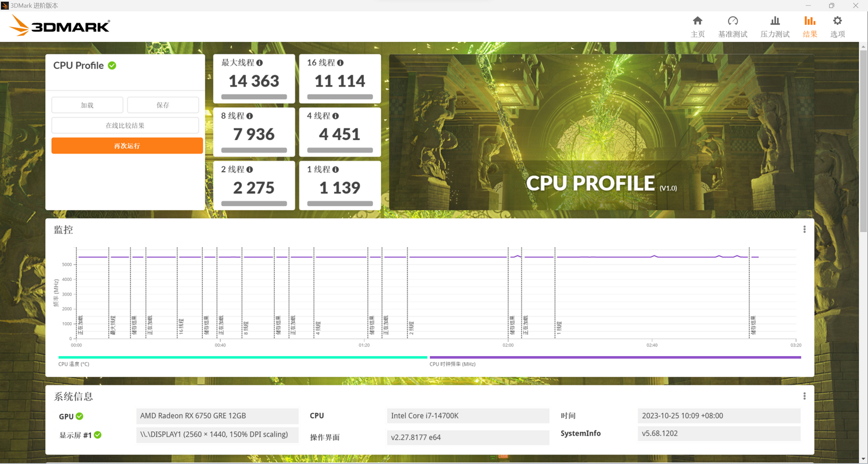Toggle the CPU 温度 legend line
Image resolution: width=868 pixels, height=464 pixels.
[242, 357]
